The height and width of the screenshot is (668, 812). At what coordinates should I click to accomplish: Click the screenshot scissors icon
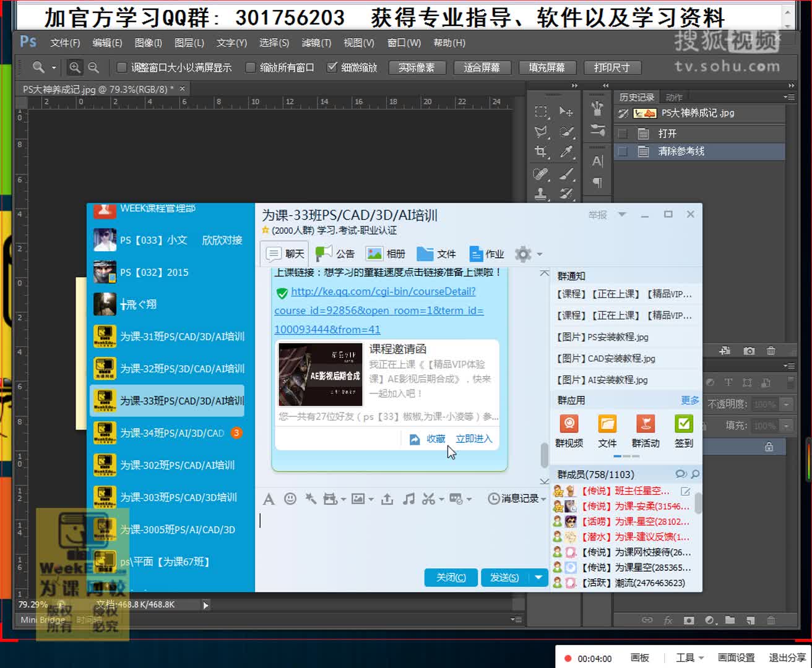(x=428, y=499)
